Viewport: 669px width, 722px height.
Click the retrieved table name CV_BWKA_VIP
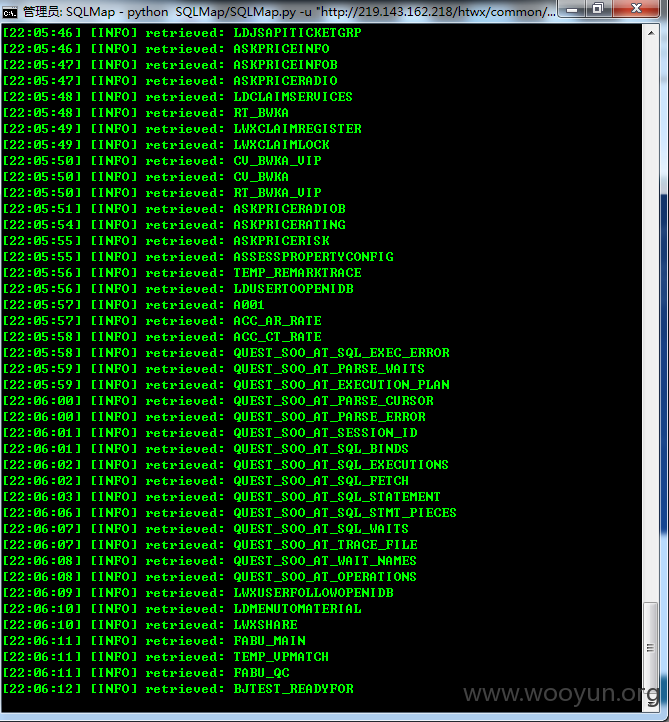(277, 161)
